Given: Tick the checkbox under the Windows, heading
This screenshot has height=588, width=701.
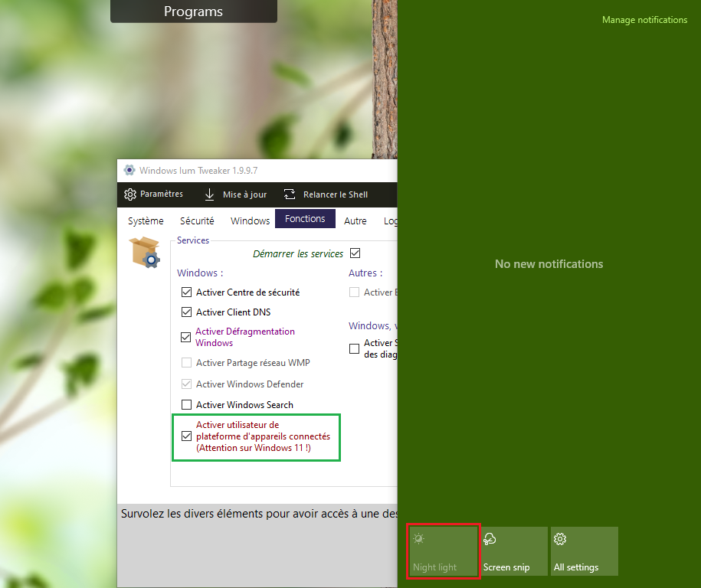Looking at the screenshot, I should 354,348.
